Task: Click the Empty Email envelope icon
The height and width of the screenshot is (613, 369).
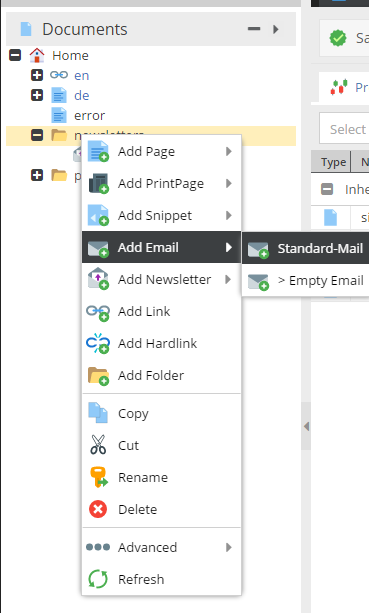Action: pos(258,281)
